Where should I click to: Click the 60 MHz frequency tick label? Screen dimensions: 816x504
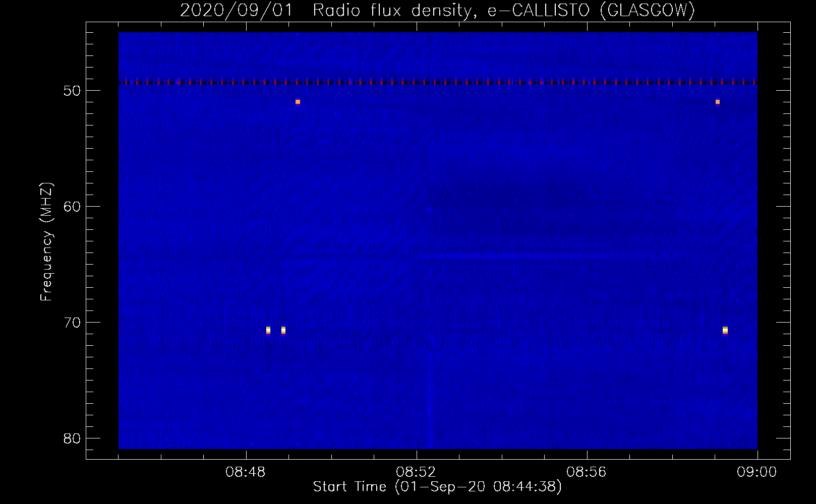(72, 207)
